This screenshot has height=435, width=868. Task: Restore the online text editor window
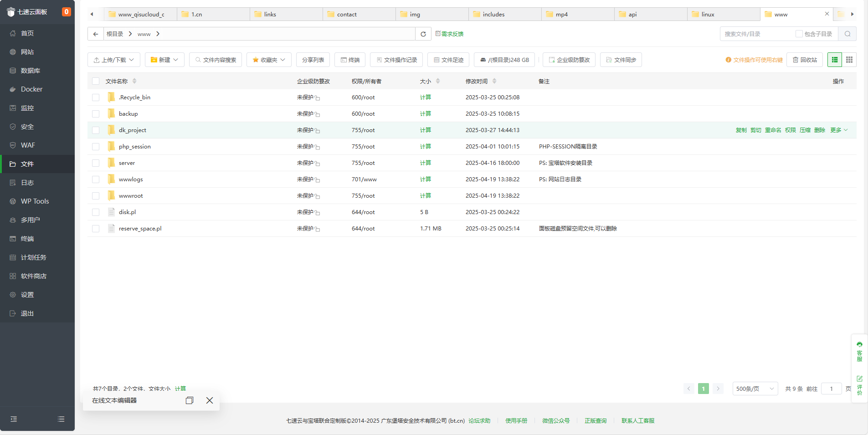(190, 400)
